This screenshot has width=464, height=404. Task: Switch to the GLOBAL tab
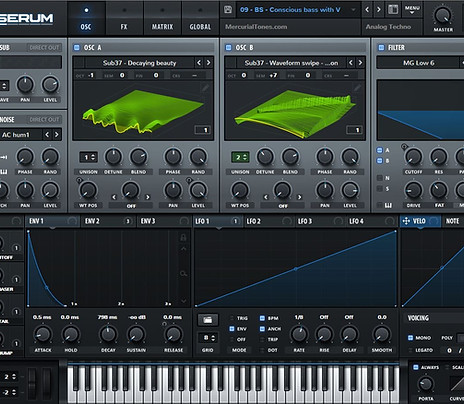tap(200, 18)
